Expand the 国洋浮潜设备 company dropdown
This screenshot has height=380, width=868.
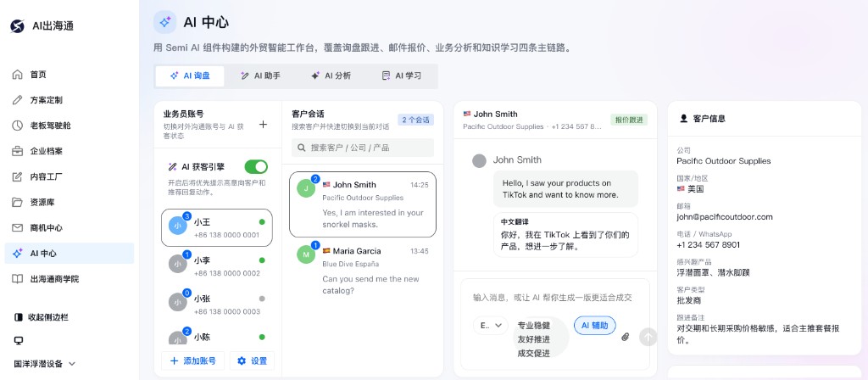click(45, 364)
